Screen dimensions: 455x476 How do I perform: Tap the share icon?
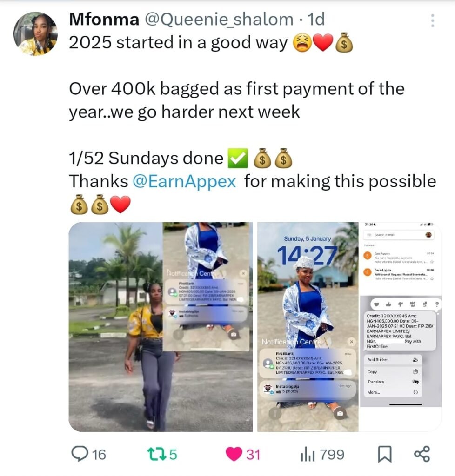point(422,454)
